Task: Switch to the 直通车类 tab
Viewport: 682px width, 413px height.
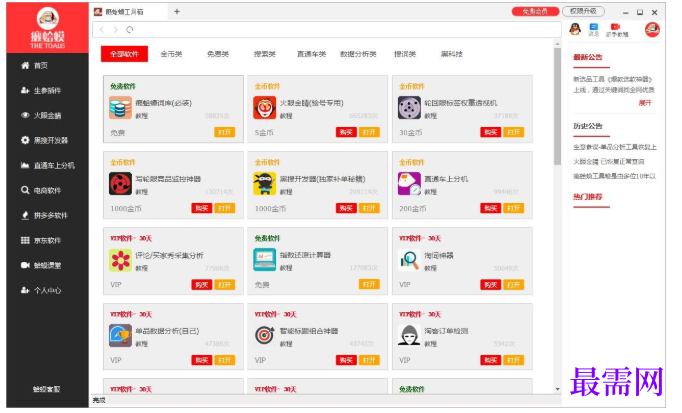Action: [311, 54]
